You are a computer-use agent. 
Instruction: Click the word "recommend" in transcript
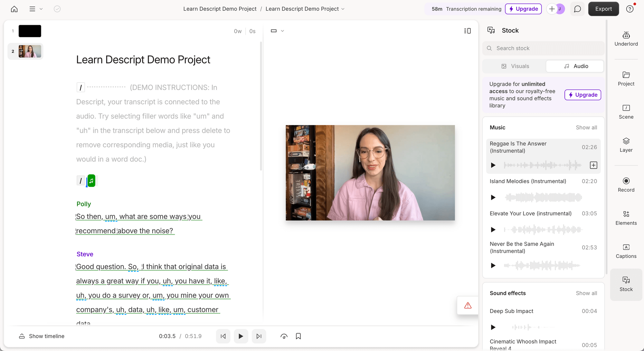click(96, 231)
